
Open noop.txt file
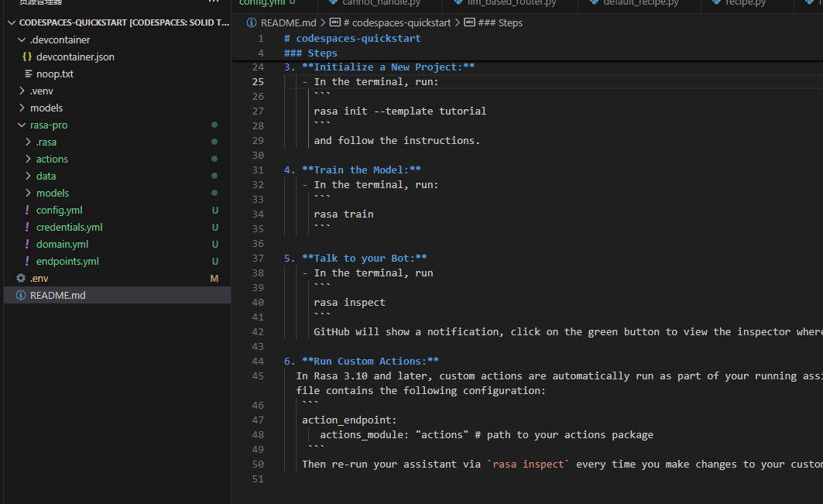pos(55,74)
